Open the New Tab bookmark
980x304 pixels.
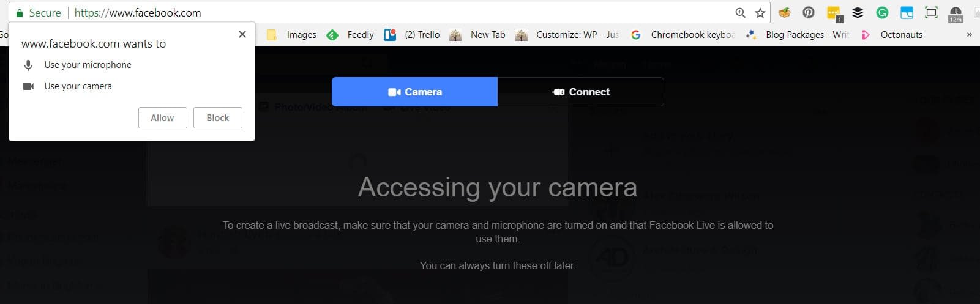click(477, 35)
